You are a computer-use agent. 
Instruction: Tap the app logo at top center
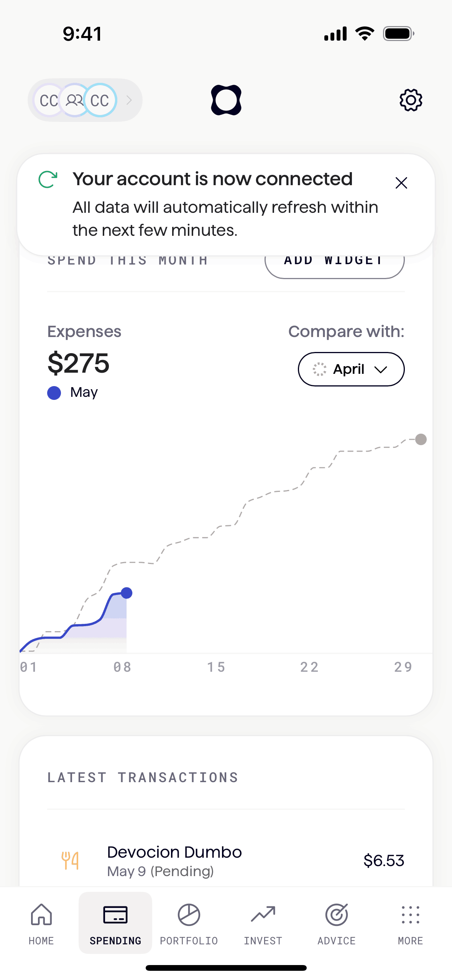click(226, 100)
